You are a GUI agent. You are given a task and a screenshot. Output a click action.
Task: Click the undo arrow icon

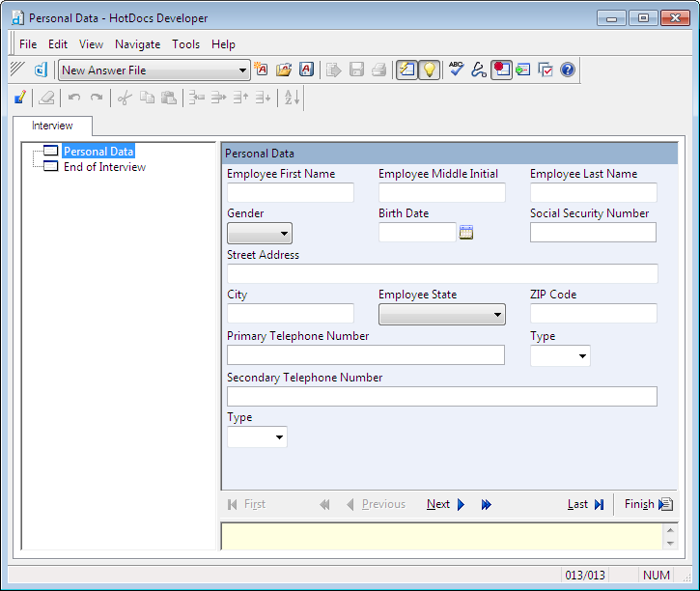(74, 98)
